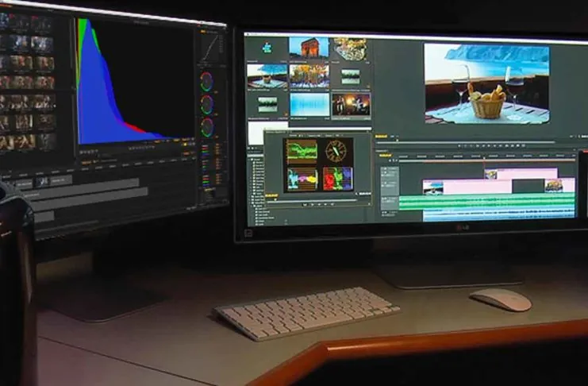Select the green audio track clip

click(x=486, y=202)
